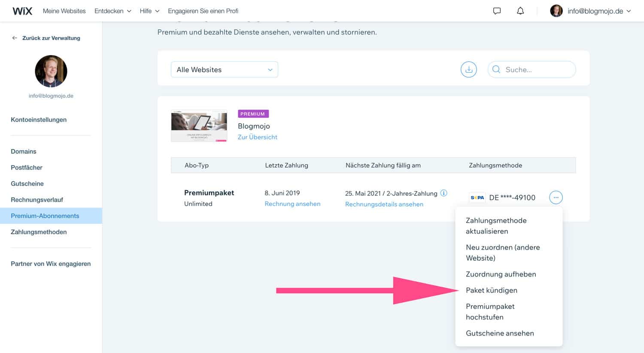Click the SEPA payment icon
Image resolution: width=644 pixels, height=353 pixels.
(x=477, y=198)
